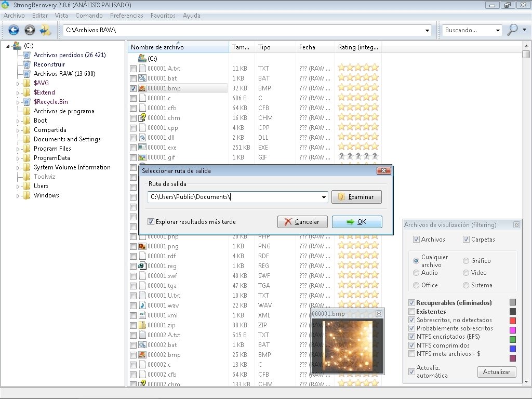
Task: Uncheck the 000001.bmp file checkbox
Action: pos(133,88)
